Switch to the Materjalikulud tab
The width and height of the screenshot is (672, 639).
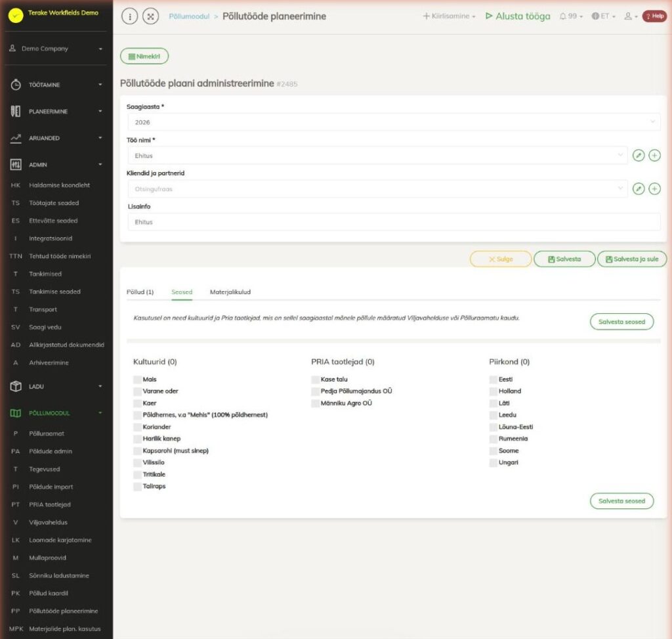pyautogui.click(x=230, y=292)
